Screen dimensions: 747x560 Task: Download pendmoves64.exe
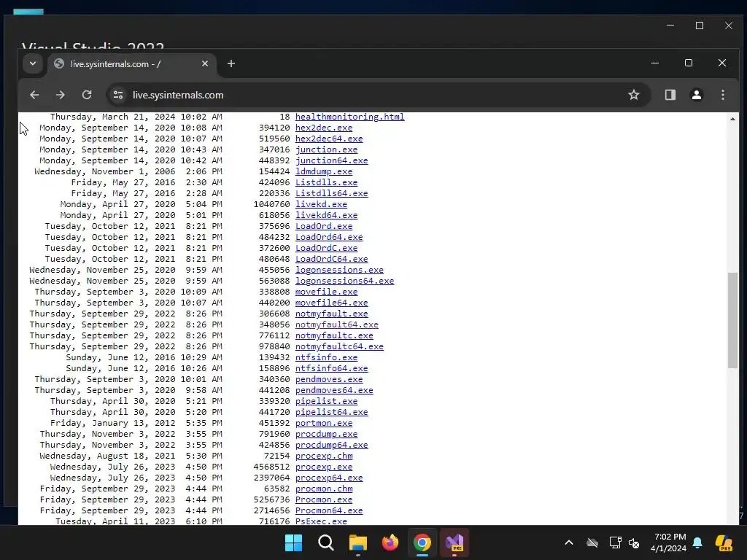tap(334, 391)
